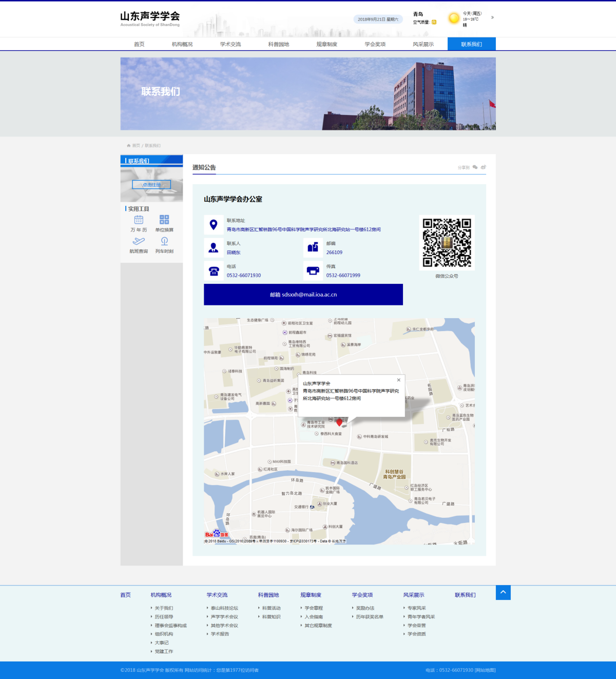The image size is (616, 679).
Task: Open footer link 历任领导
Action: (164, 617)
